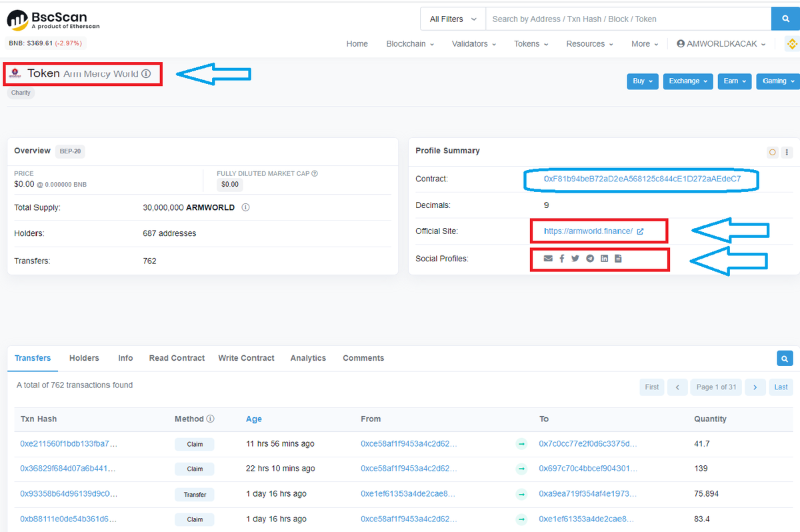This screenshot has width=800, height=532.
Task: Open recipient address 0x697c70c4bbcef904301
Action: (x=588, y=469)
